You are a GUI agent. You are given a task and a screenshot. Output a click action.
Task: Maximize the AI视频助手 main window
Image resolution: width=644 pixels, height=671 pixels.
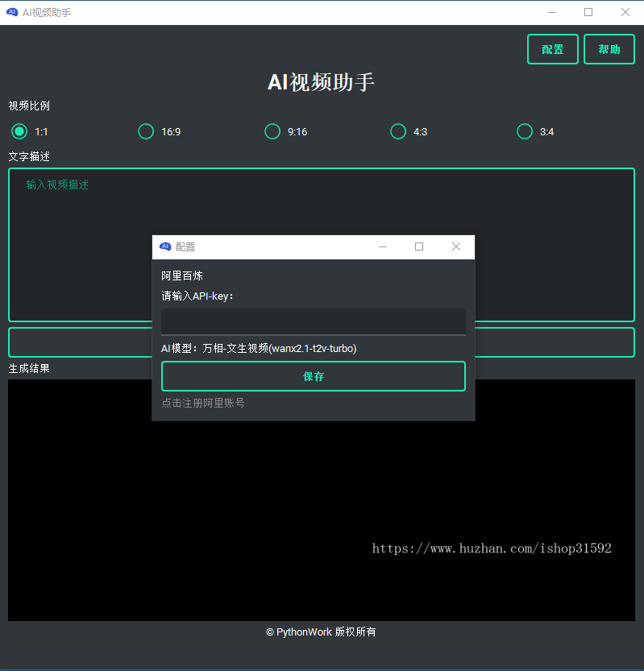point(588,12)
